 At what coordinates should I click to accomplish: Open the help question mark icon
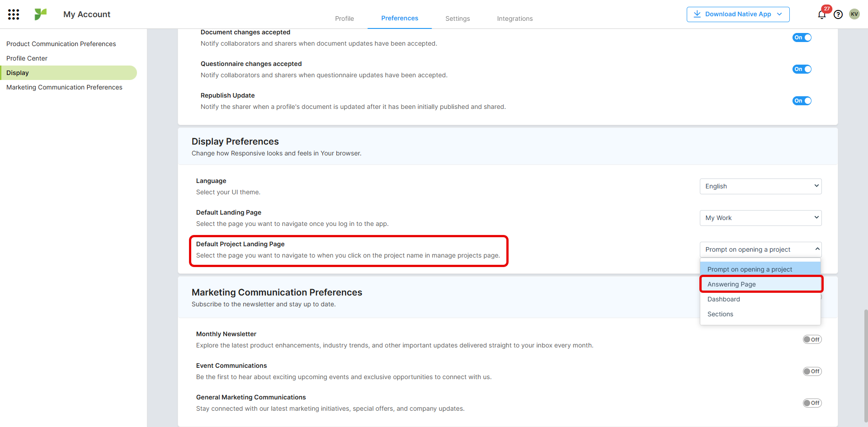[x=838, y=14]
